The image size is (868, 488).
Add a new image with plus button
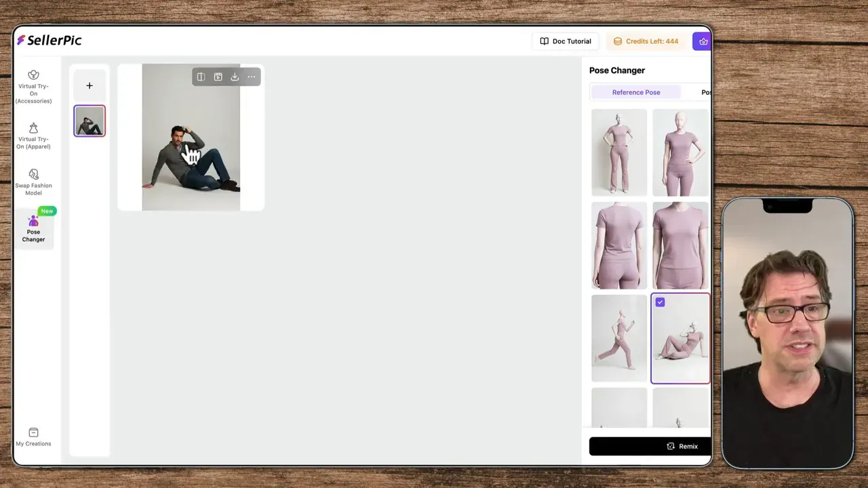click(x=90, y=85)
